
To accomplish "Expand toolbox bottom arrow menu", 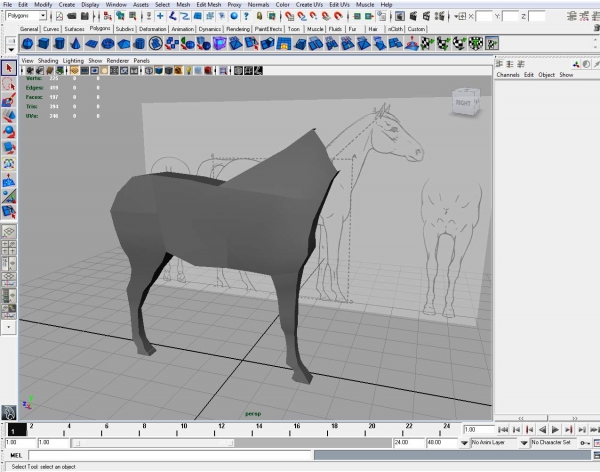I will [9, 328].
